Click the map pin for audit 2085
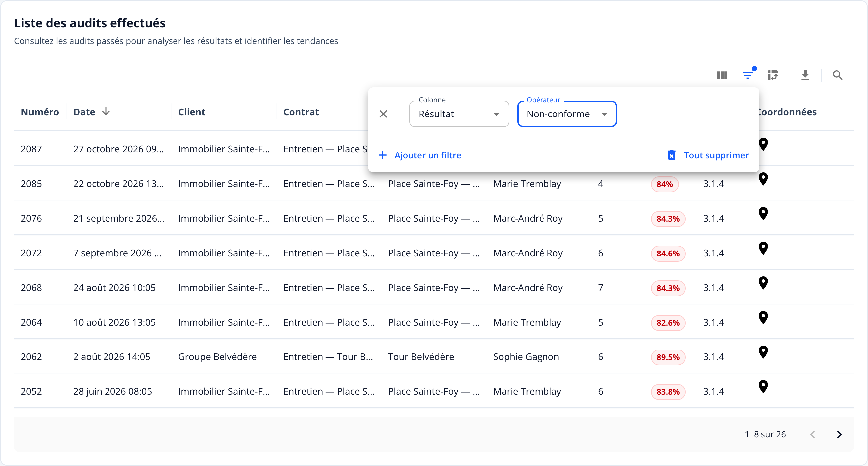The height and width of the screenshot is (466, 868). tap(763, 179)
